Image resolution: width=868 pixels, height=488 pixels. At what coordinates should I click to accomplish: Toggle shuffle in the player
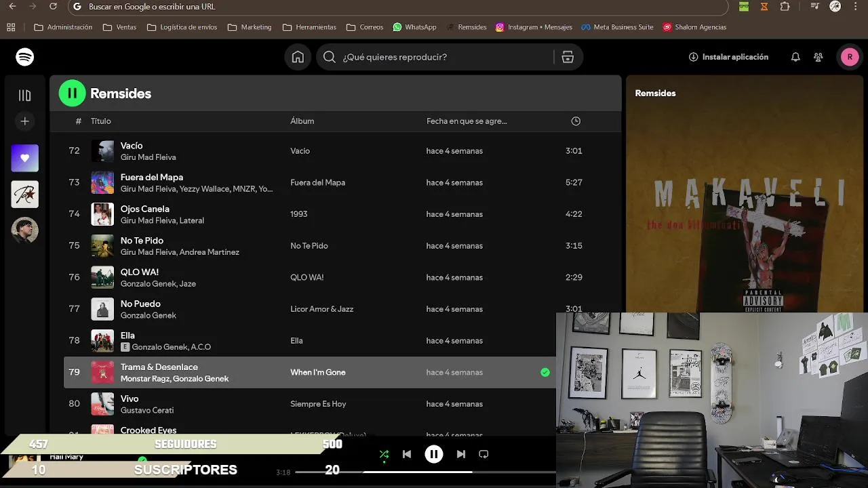click(x=384, y=454)
